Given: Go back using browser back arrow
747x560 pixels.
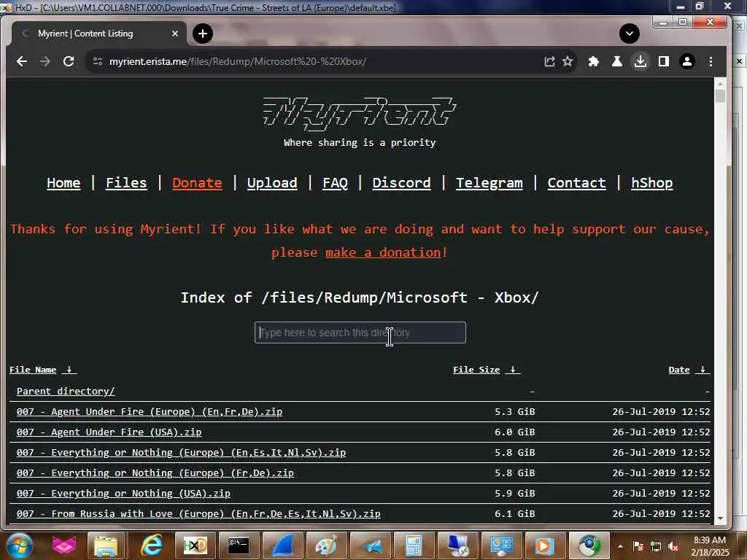Looking at the screenshot, I should click(21, 61).
